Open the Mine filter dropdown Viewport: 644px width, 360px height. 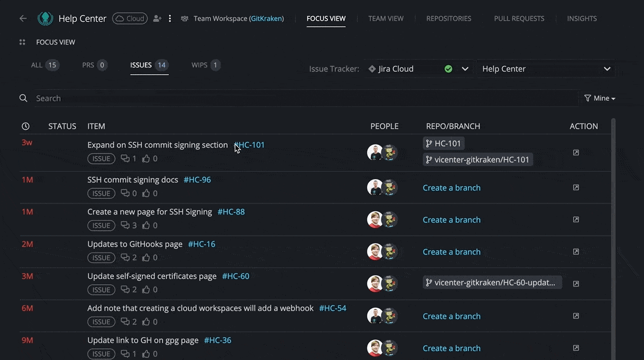(x=599, y=98)
